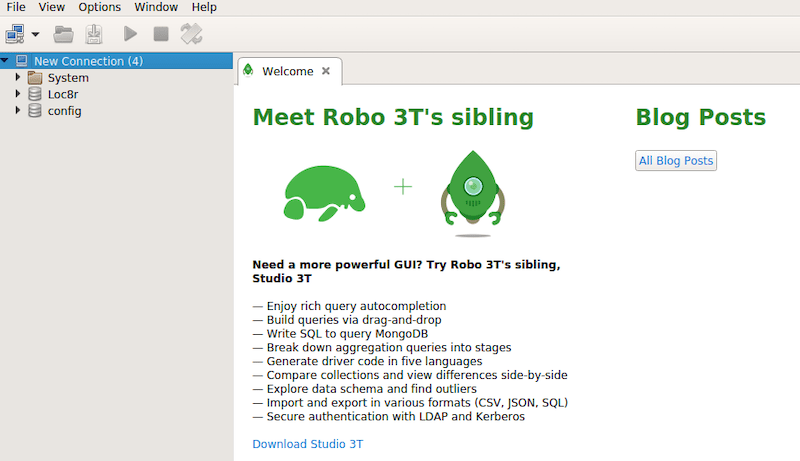The image size is (800, 461).
Task: Click the All Blog Posts button
Action: point(676,161)
